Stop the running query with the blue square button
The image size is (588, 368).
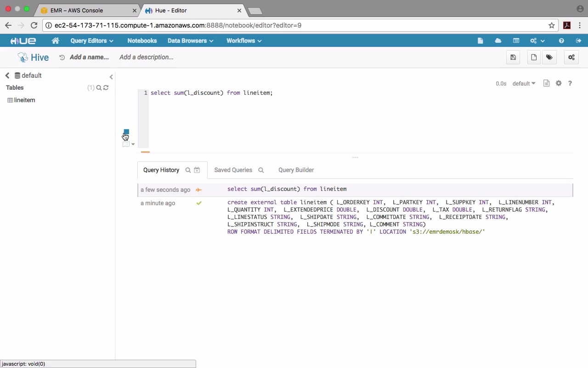126,132
